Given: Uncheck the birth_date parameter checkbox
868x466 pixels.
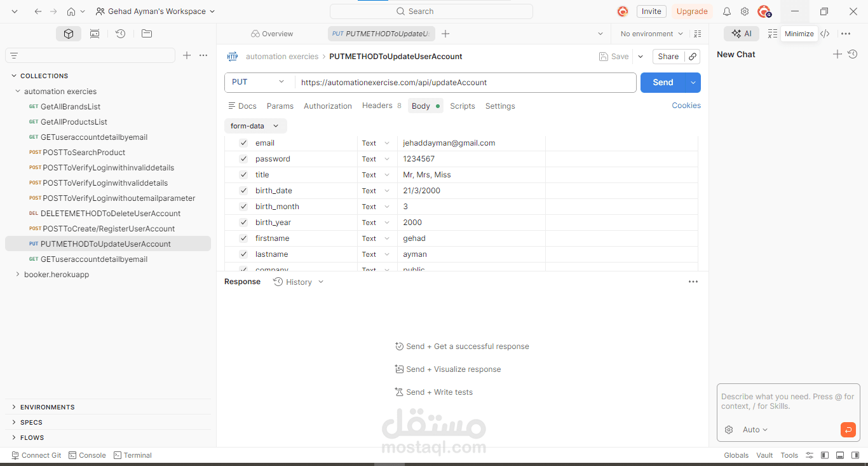Looking at the screenshot, I should (x=243, y=191).
